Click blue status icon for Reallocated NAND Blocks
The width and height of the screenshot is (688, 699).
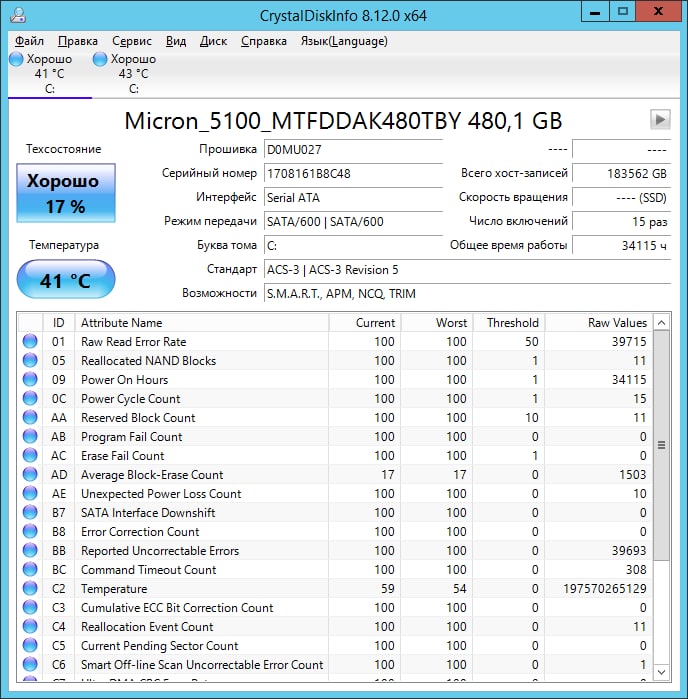(30, 360)
